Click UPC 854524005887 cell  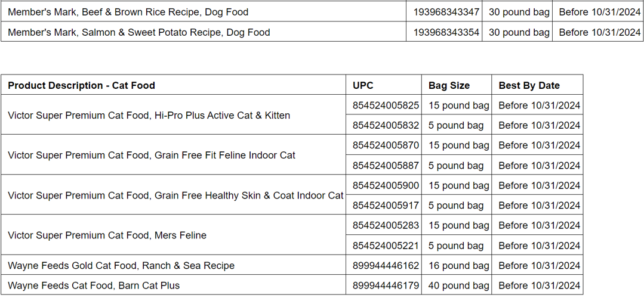click(386, 166)
